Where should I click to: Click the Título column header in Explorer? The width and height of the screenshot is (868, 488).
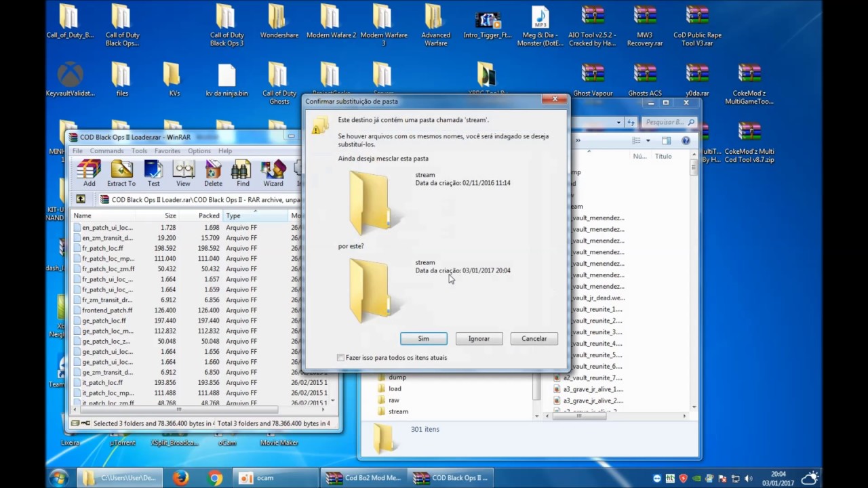point(663,156)
